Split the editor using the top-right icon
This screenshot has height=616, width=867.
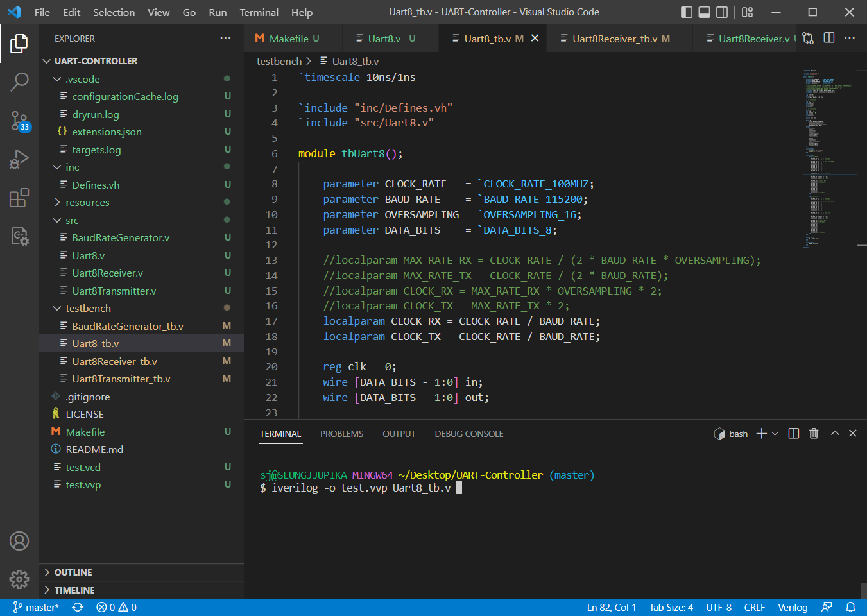tap(829, 38)
